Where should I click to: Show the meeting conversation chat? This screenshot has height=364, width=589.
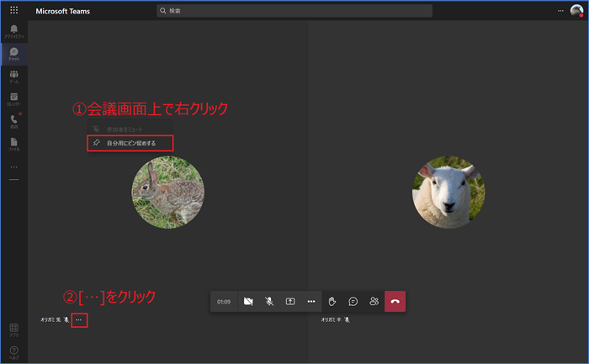(353, 301)
